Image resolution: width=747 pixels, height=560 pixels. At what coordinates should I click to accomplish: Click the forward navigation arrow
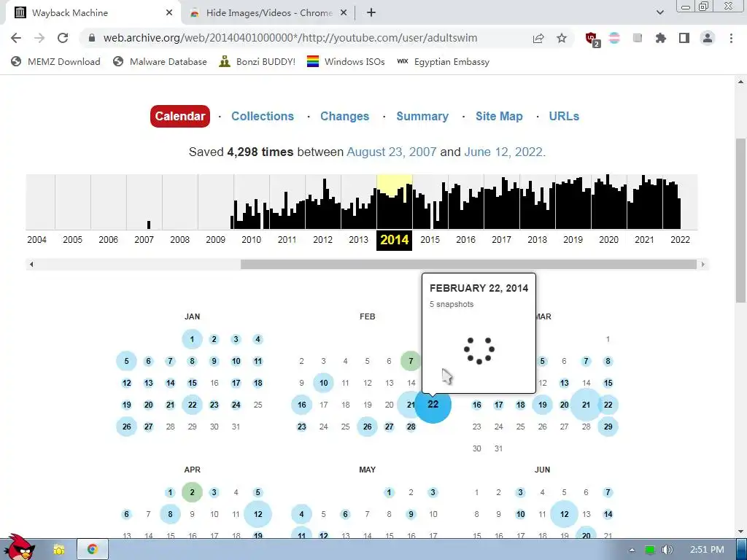click(39, 38)
